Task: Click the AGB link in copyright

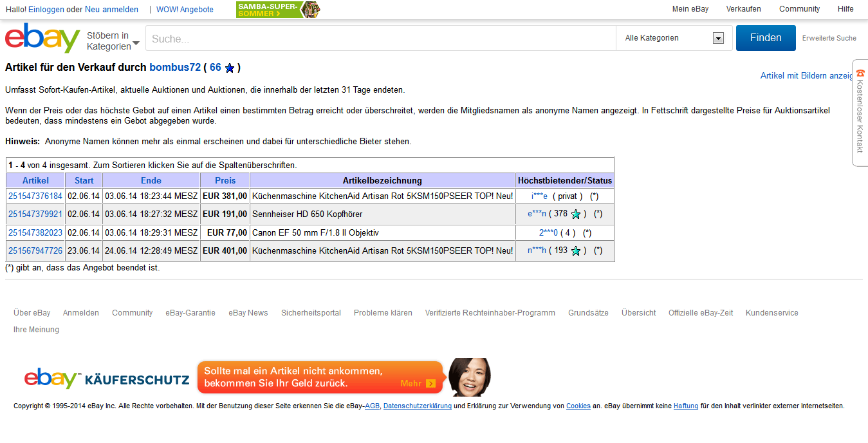Action: pos(373,406)
